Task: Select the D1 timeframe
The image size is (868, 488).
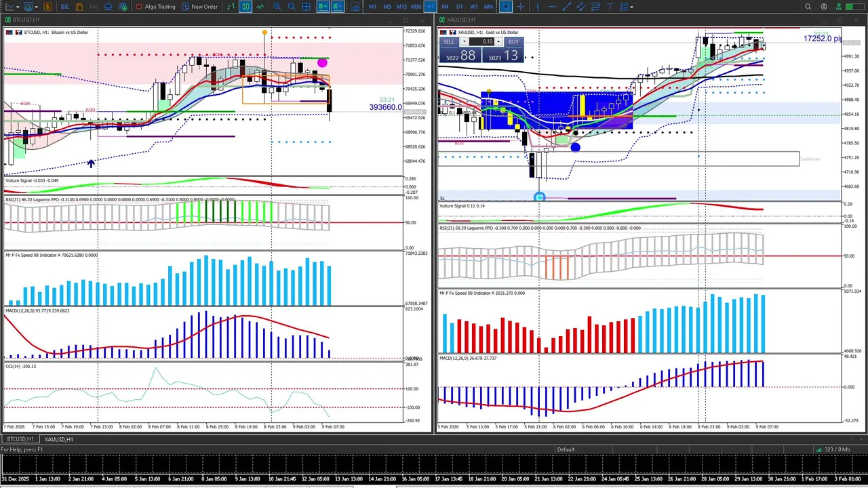Action: pos(459,6)
